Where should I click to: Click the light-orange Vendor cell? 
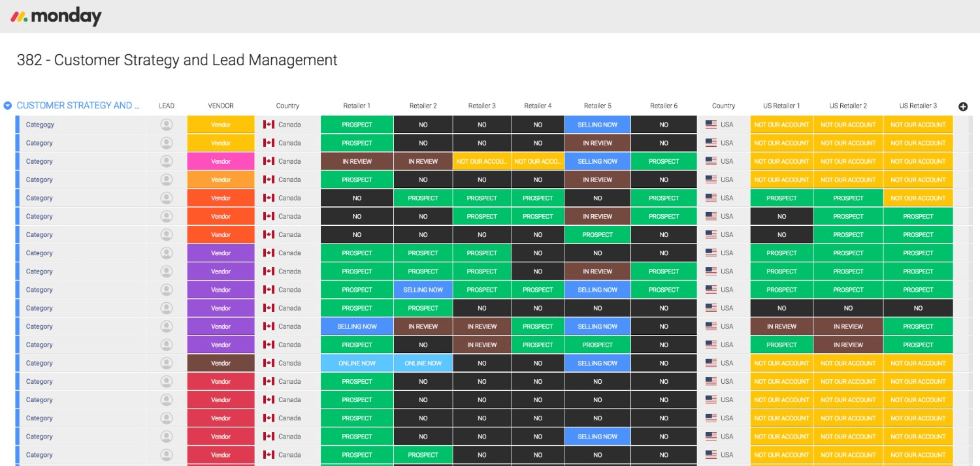point(221,179)
